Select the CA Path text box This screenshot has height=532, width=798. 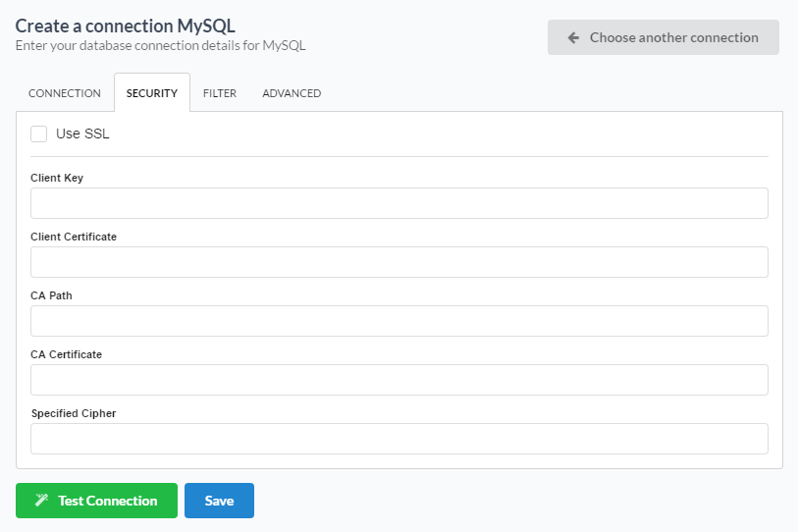399,321
